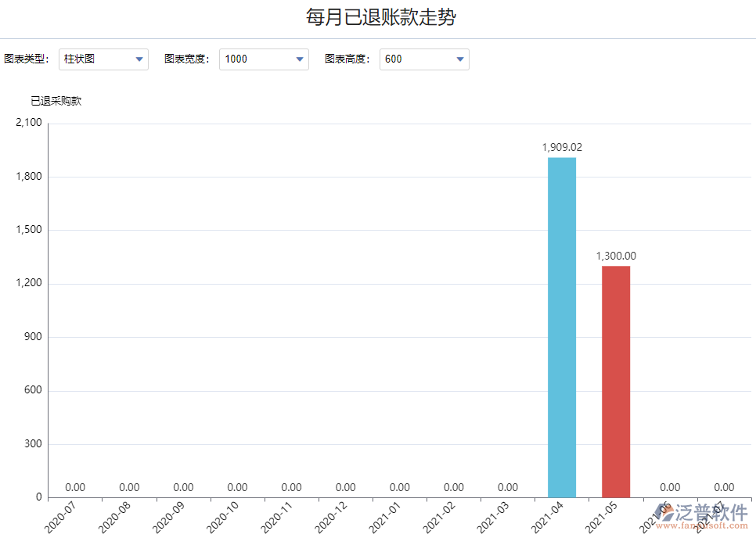Select the red 2021-05 bar
This screenshot has height=538, width=756.
[x=615, y=383]
